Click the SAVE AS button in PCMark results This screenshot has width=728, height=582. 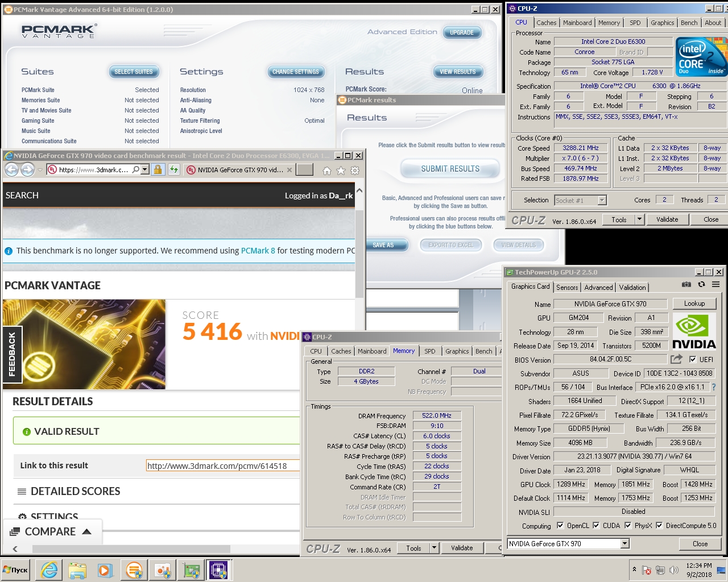coord(386,245)
